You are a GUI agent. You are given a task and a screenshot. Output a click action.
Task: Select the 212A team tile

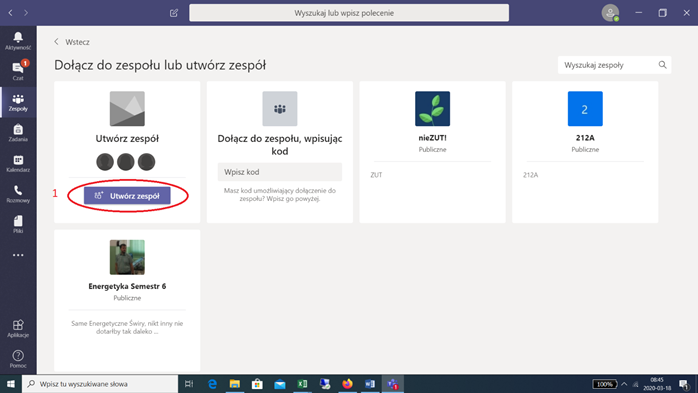(585, 152)
